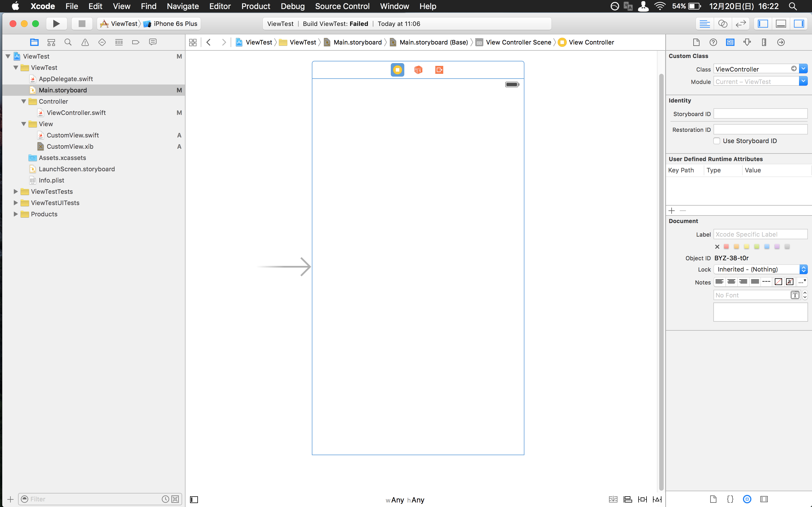Show the Issue navigator
812x507 pixels.
(85, 42)
